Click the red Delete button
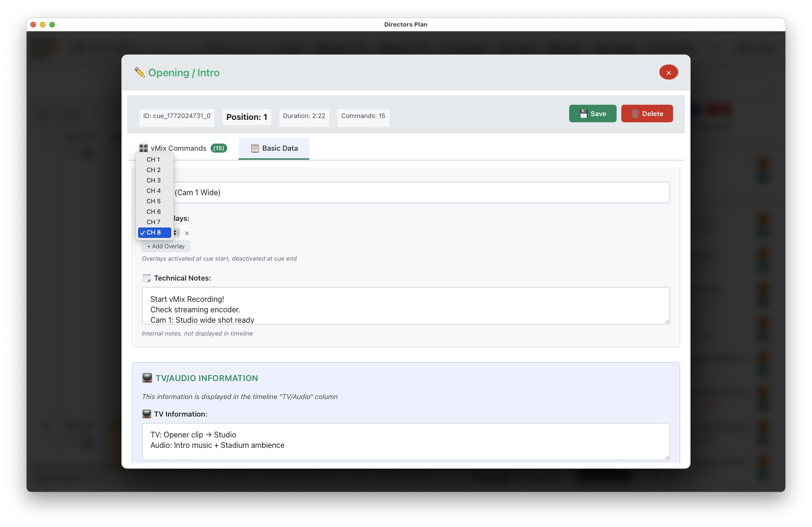 pyautogui.click(x=646, y=114)
